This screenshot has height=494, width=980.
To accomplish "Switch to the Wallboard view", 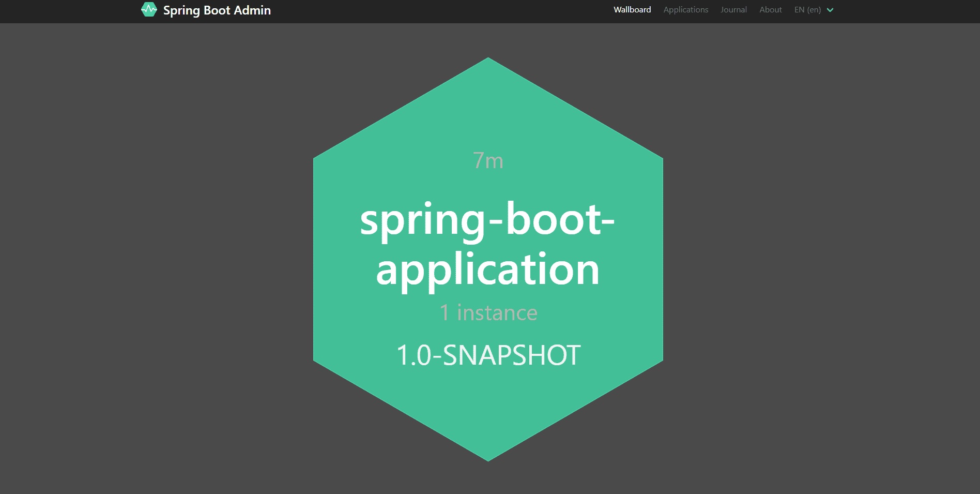I will (632, 10).
